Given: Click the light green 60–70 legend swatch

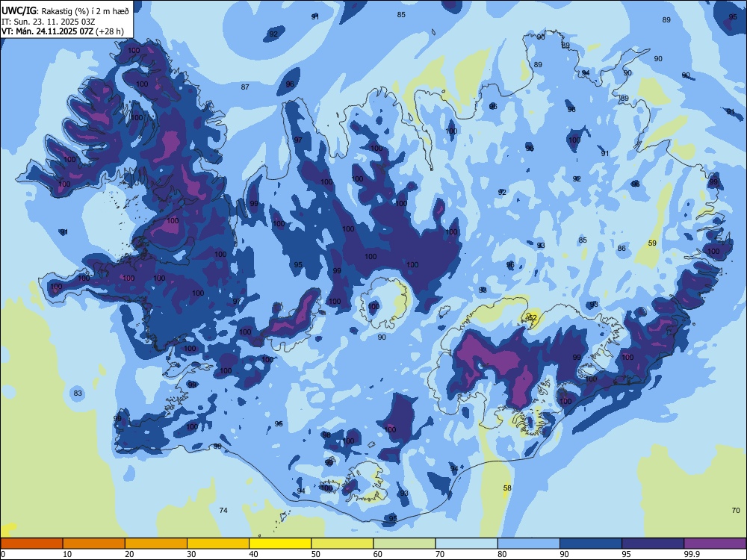Looking at the screenshot, I should coord(404,544).
